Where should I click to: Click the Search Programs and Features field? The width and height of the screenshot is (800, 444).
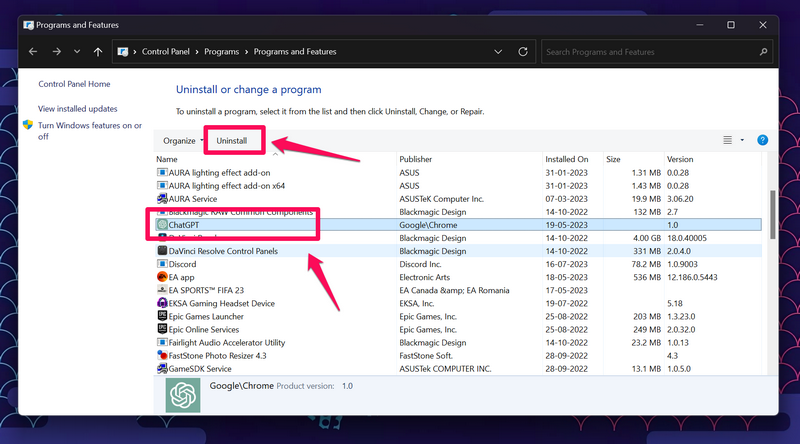[x=650, y=51]
